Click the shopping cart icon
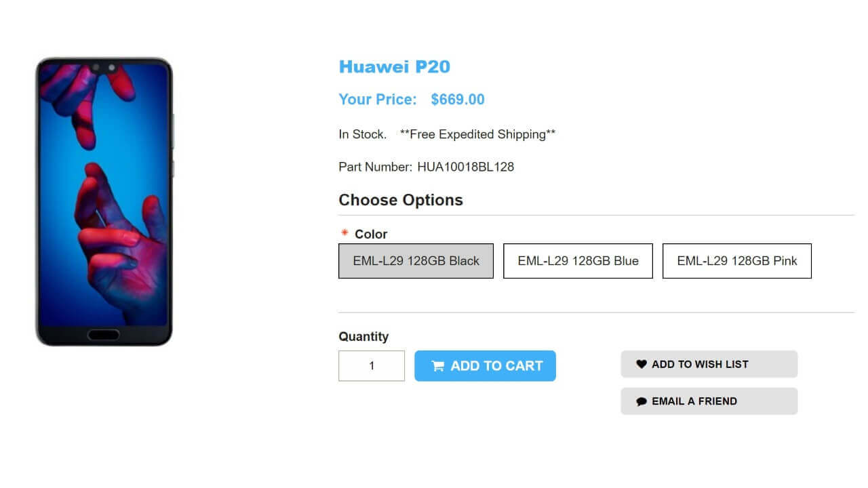Viewport: 868px width, 488px height. click(x=438, y=366)
